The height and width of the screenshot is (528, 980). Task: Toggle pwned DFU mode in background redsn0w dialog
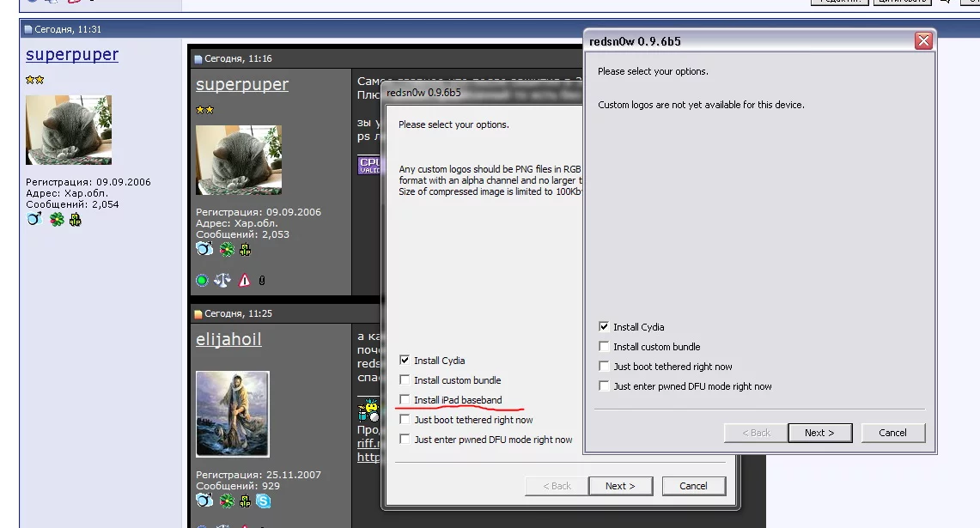tap(405, 440)
